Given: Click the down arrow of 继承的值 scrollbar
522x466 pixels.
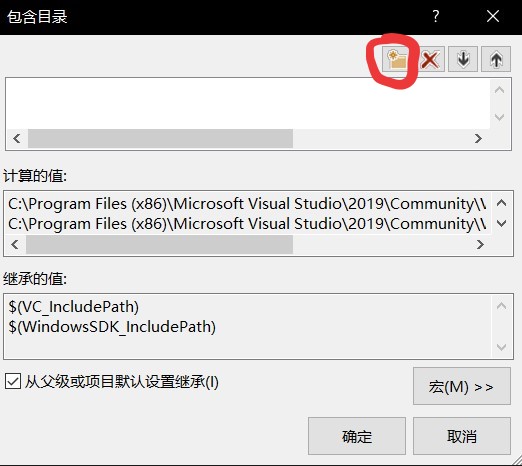Looking at the screenshot, I should (x=501, y=347).
